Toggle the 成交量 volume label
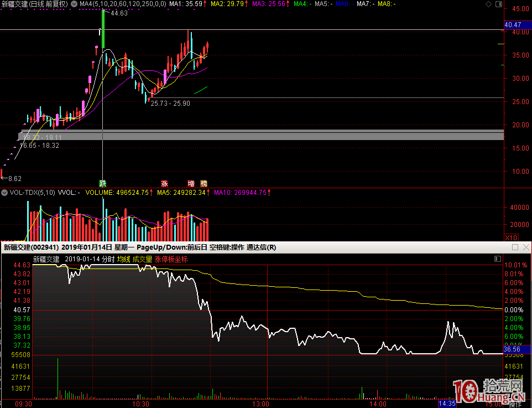 (x=142, y=259)
